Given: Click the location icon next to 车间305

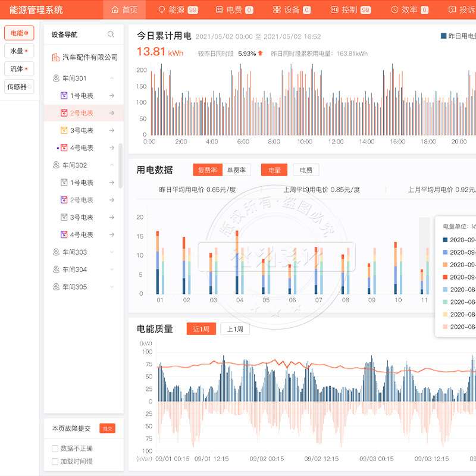Looking at the screenshot, I should click(56, 287).
